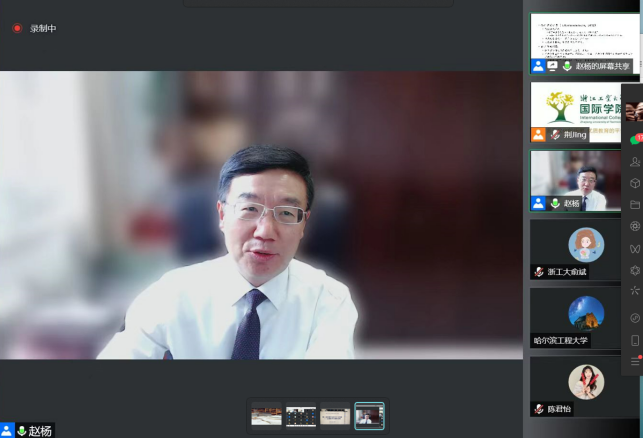Open the mini programs icon in WeChat sidebar
This screenshot has width=643, height=438.
pyautogui.click(x=635, y=318)
